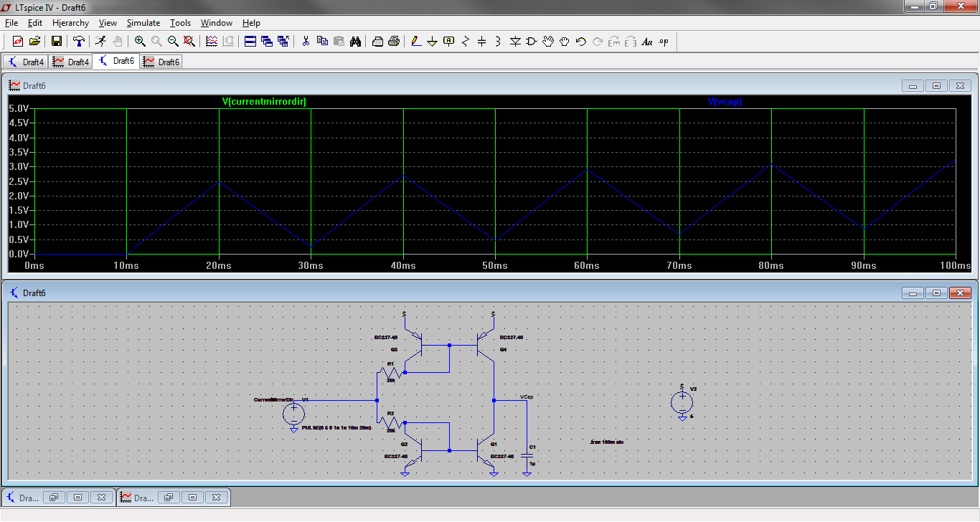Viewport: 980px width, 522px height.
Task: Select the text Aa annotation tool
Action: pos(648,41)
